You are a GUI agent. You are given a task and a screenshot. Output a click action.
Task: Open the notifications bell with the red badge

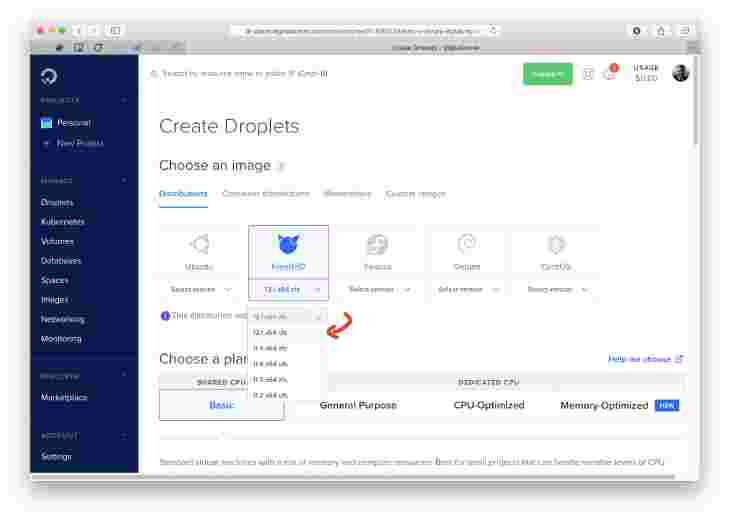pyautogui.click(x=610, y=74)
